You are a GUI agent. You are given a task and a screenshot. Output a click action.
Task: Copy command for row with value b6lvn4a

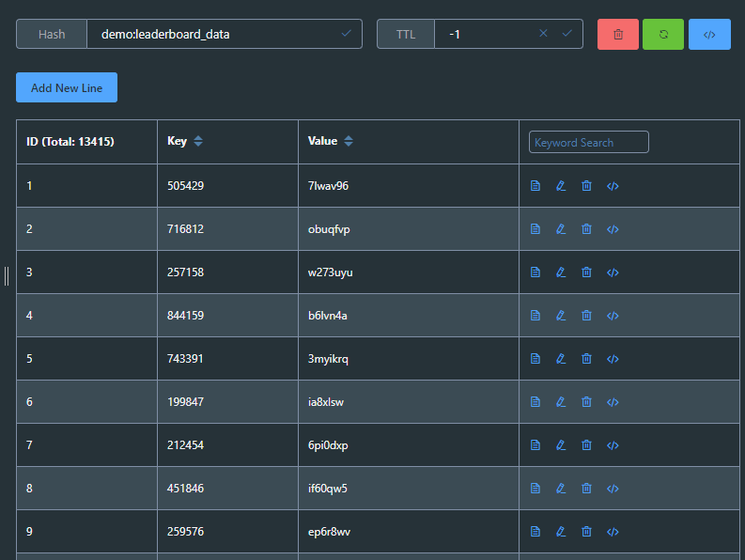coord(613,316)
